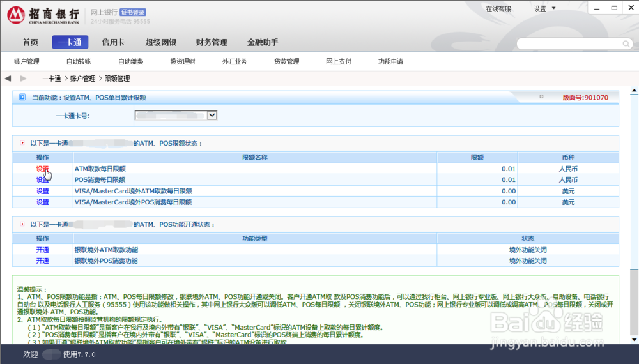The image size is (639, 364).
Task: Open the 自助缴费 submenu
Action: click(x=131, y=61)
